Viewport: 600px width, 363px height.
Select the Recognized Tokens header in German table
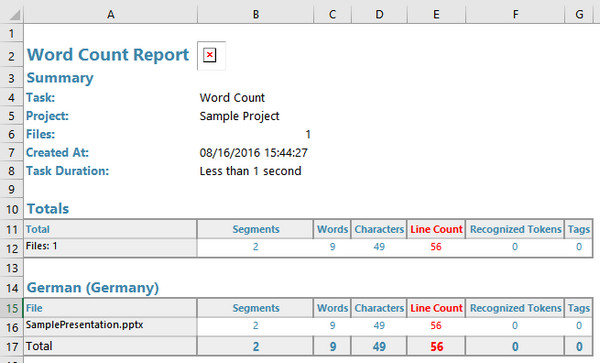point(515,308)
